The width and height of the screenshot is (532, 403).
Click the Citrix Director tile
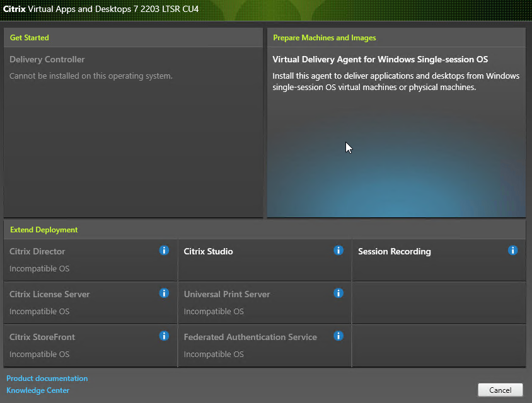pyautogui.click(x=90, y=260)
